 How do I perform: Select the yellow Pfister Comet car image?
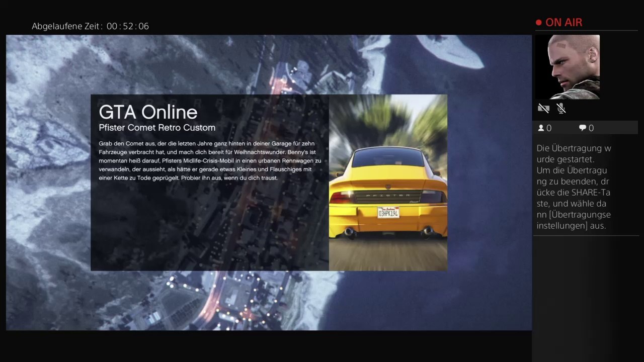coord(388,183)
